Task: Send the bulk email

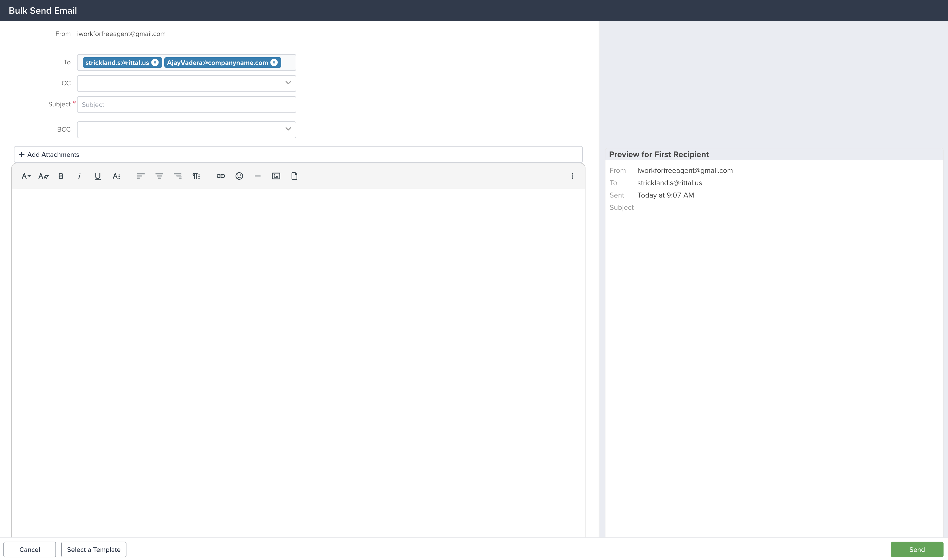Action: (917, 549)
